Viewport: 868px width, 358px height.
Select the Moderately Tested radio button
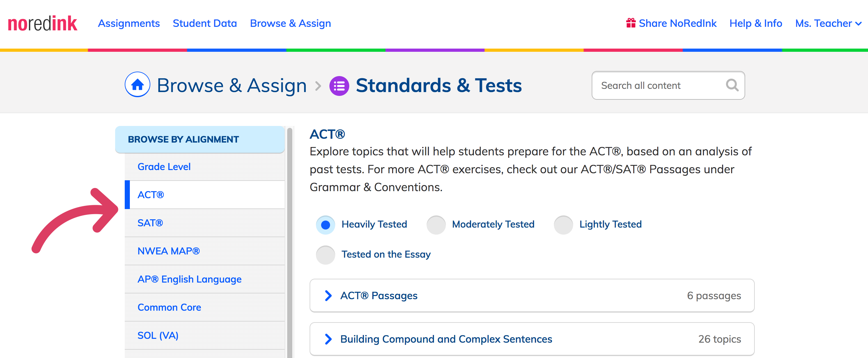tap(436, 225)
